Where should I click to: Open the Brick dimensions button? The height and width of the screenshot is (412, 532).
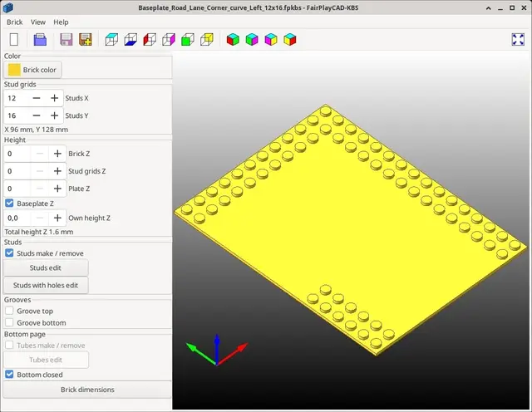point(87,390)
